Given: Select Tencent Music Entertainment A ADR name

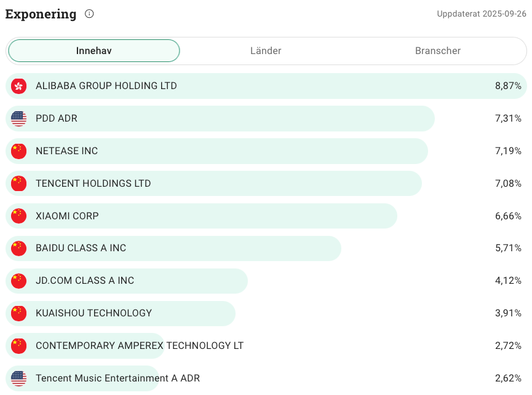Looking at the screenshot, I should tap(117, 378).
